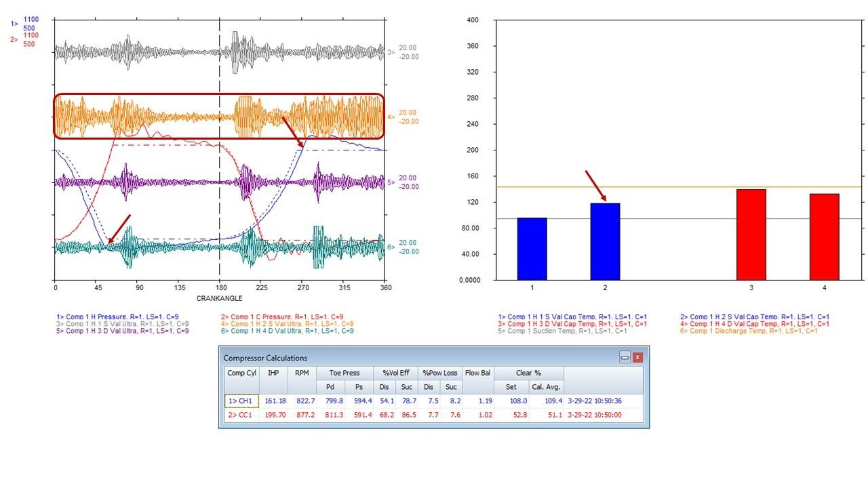The height and width of the screenshot is (488, 868).
Task: Select legend entry Comp 1 H 4 D Val Ultra
Action: [288, 331]
